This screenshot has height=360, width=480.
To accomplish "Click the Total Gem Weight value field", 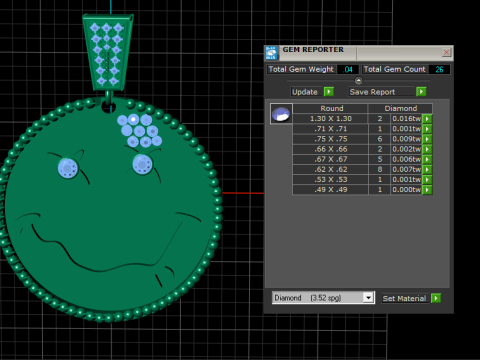I will (348, 69).
